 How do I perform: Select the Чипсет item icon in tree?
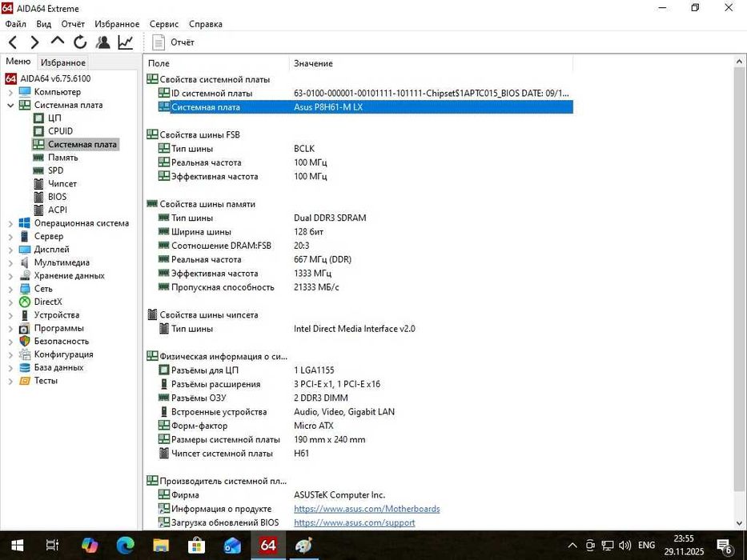pos(38,184)
